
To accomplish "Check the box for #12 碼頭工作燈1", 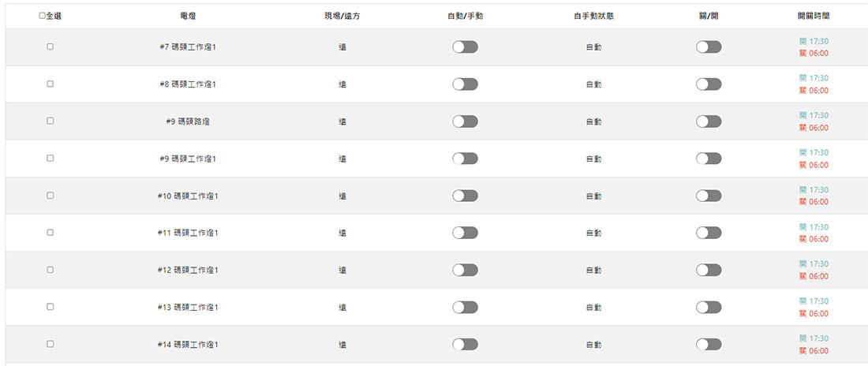I will point(50,270).
